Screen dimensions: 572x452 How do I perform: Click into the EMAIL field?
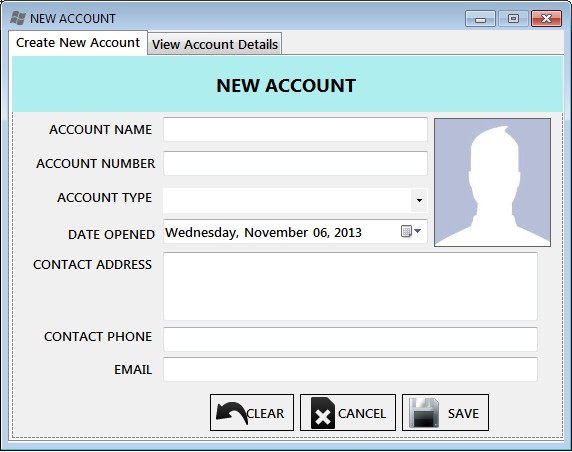coord(350,370)
